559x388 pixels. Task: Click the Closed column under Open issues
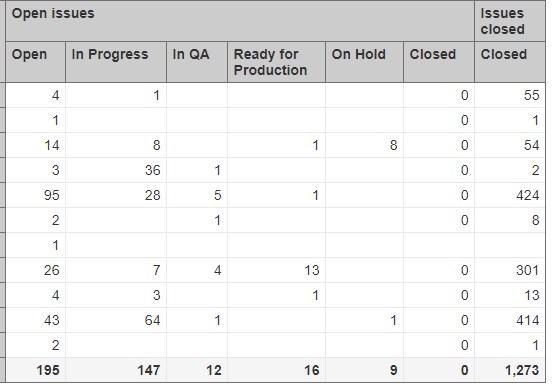[x=439, y=62]
